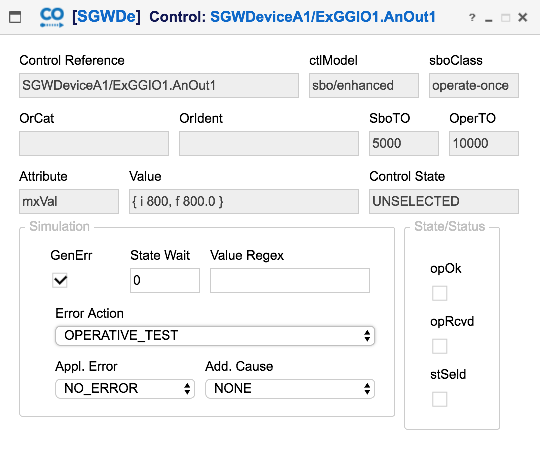Click the Error Action label

pyautogui.click(x=90, y=313)
